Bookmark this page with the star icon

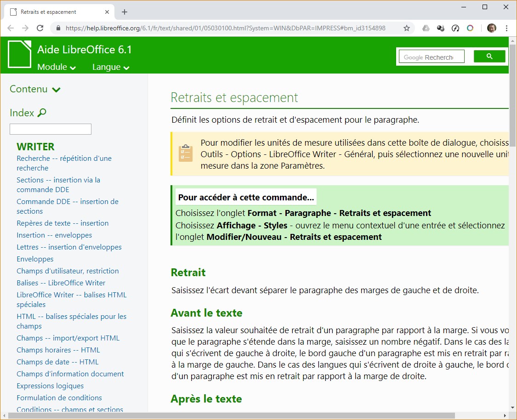406,28
